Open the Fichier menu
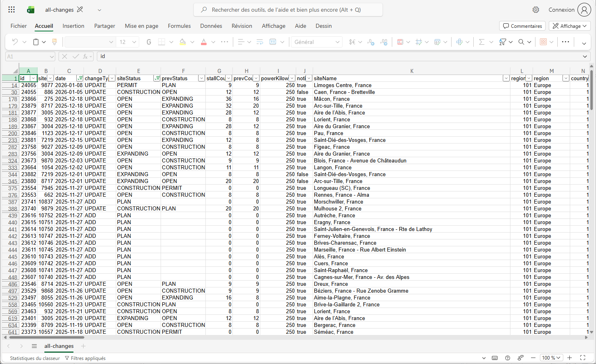Screen dimensions: 596x364 pos(19,26)
